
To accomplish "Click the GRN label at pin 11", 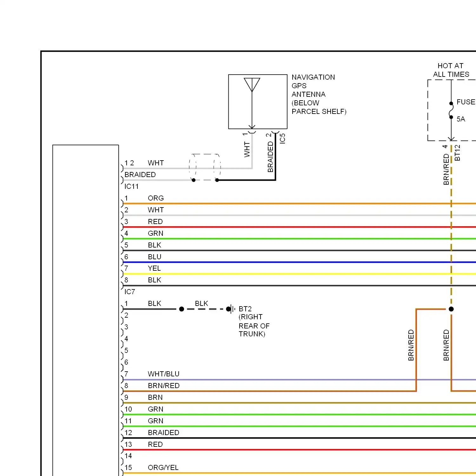I will tap(155, 421).
